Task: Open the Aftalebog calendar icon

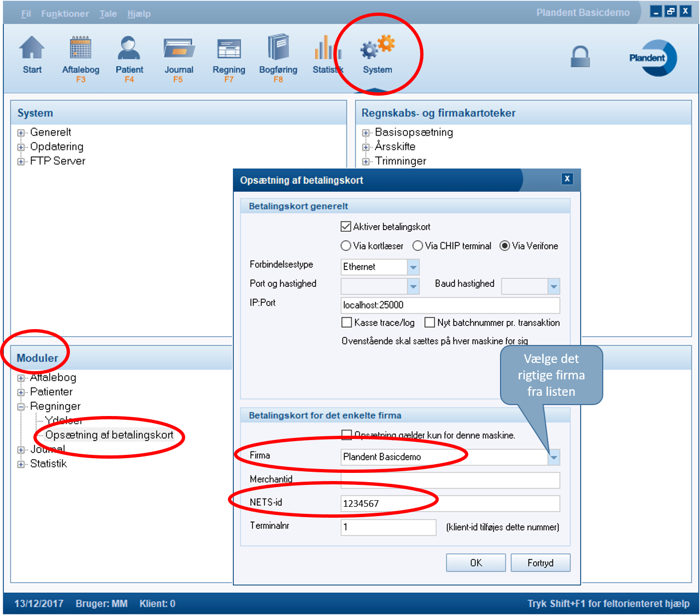Action: pyautogui.click(x=80, y=50)
